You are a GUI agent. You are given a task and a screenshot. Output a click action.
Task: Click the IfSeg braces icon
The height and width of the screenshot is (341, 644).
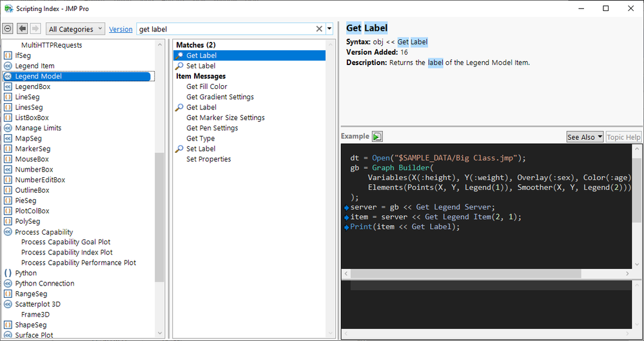coord(8,55)
